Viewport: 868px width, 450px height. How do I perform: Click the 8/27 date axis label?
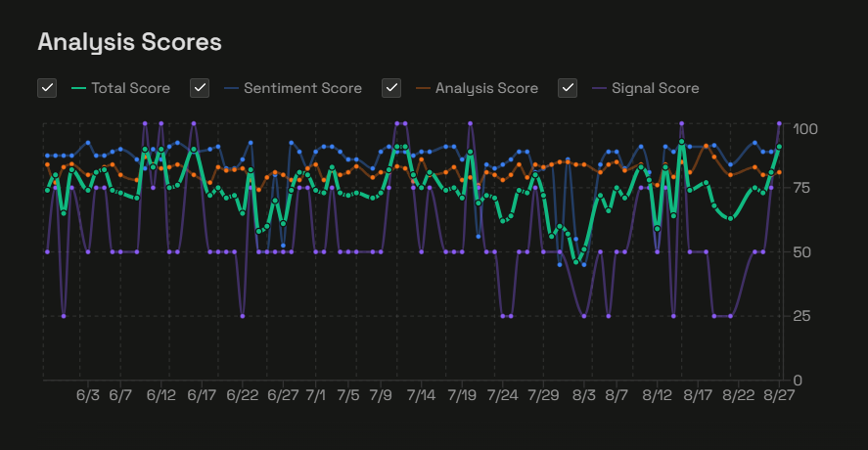click(x=778, y=396)
